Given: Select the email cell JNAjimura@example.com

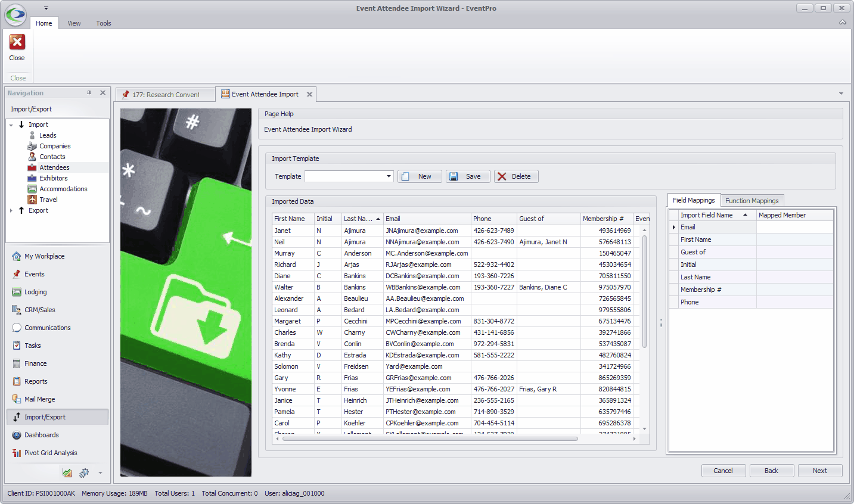Looking at the screenshot, I should click(427, 231).
